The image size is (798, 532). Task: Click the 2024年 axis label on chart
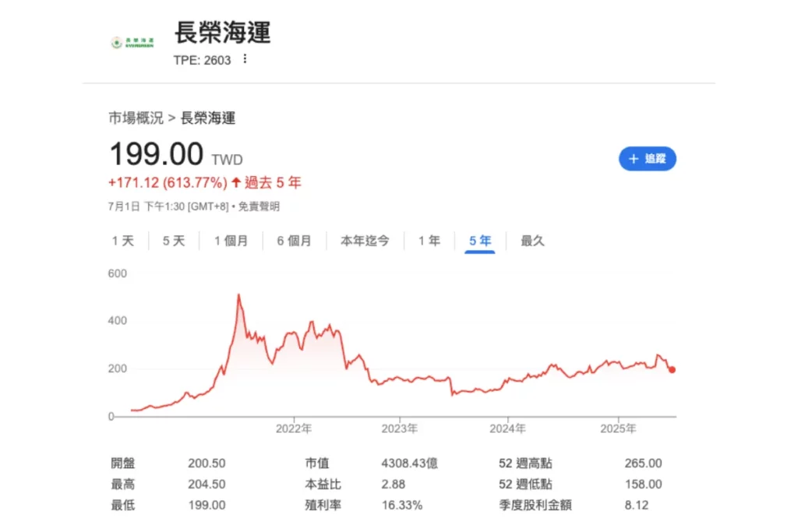[x=507, y=428]
